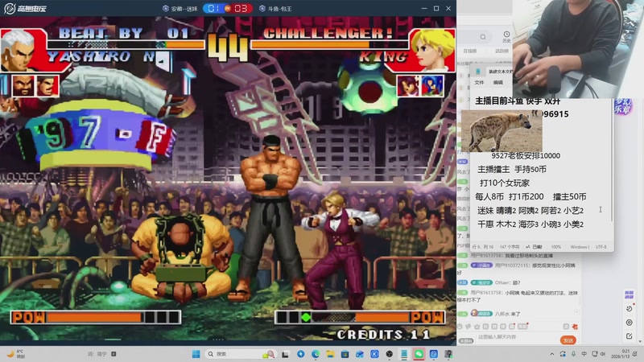Viewport: 644px width, 362px height.
Task: Click the Notepad document tab icon
Action: pyautogui.click(x=478, y=72)
